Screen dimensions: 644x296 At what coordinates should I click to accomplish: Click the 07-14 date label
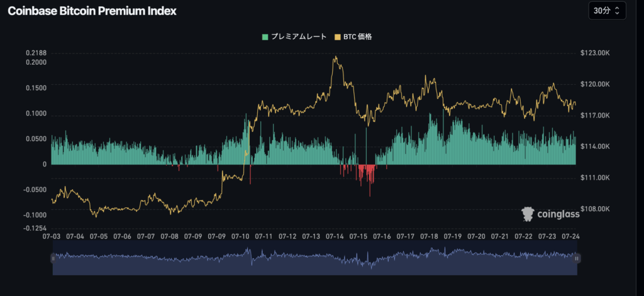coord(335,236)
